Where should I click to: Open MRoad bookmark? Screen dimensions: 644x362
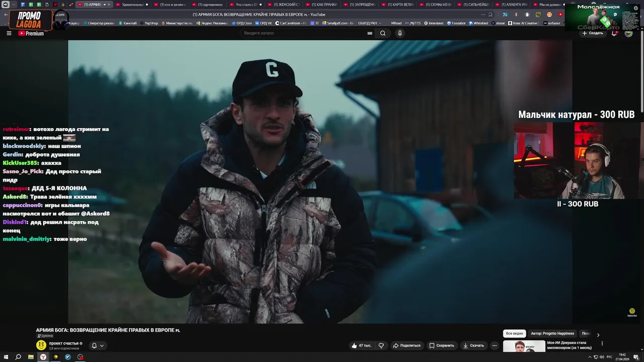pos(396,23)
